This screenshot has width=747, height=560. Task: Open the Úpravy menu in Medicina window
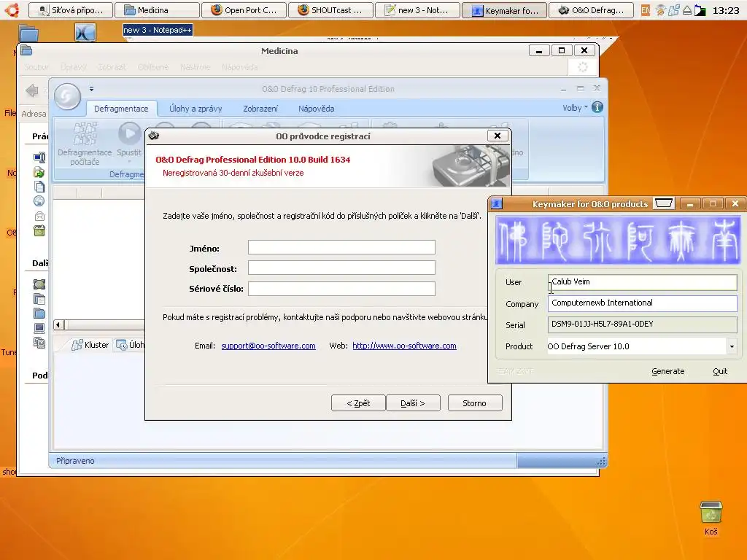coord(74,67)
